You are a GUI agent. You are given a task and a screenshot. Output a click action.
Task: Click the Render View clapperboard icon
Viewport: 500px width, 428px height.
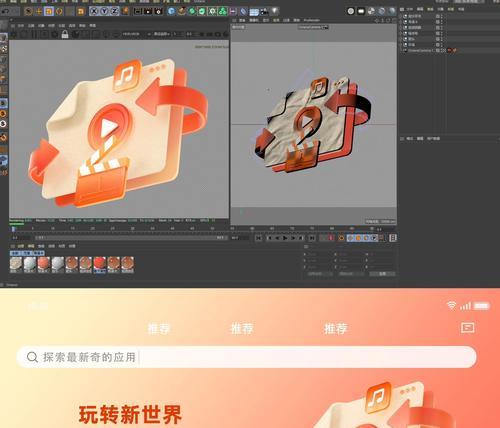pyautogui.click(x=138, y=11)
